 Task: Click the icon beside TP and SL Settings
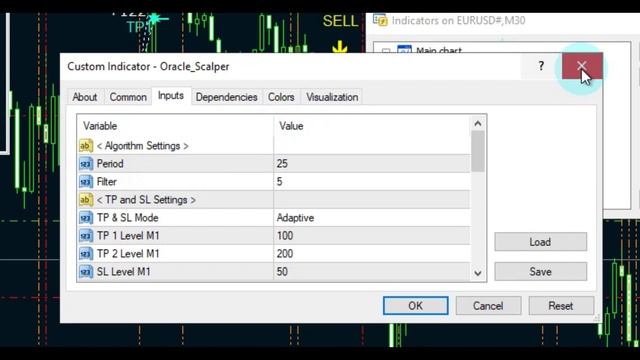pyautogui.click(x=86, y=200)
